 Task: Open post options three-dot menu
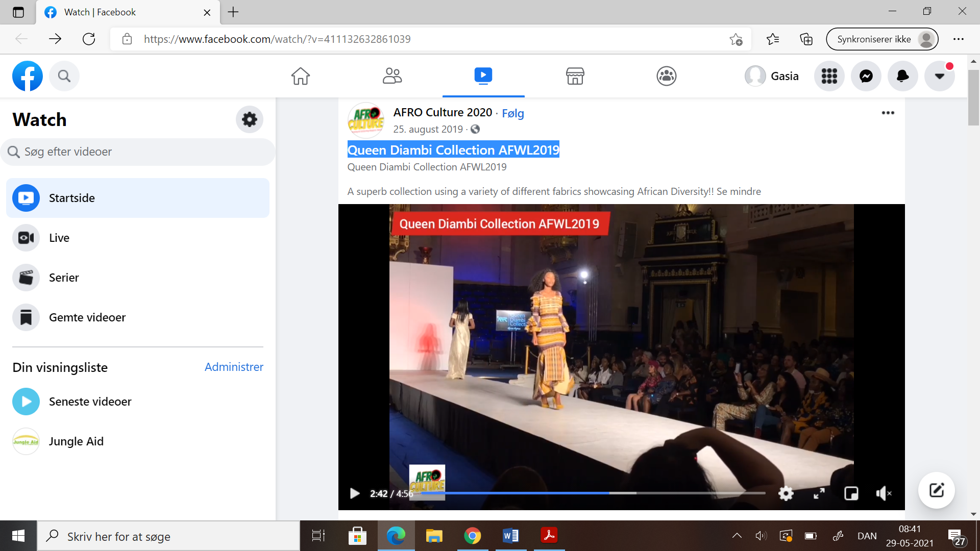tap(888, 113)
